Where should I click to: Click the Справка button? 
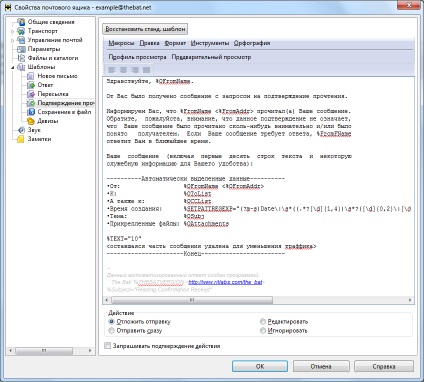tap(384, 366)
